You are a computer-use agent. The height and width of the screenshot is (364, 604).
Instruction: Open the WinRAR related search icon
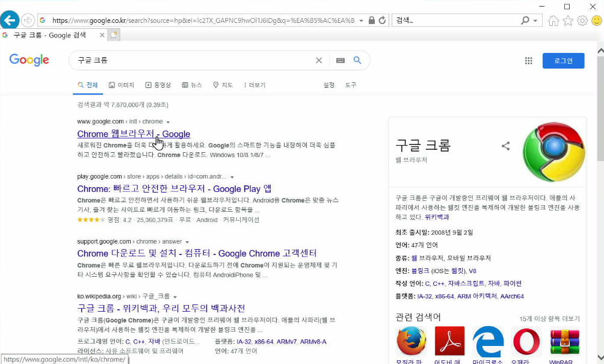pos(564,341)
